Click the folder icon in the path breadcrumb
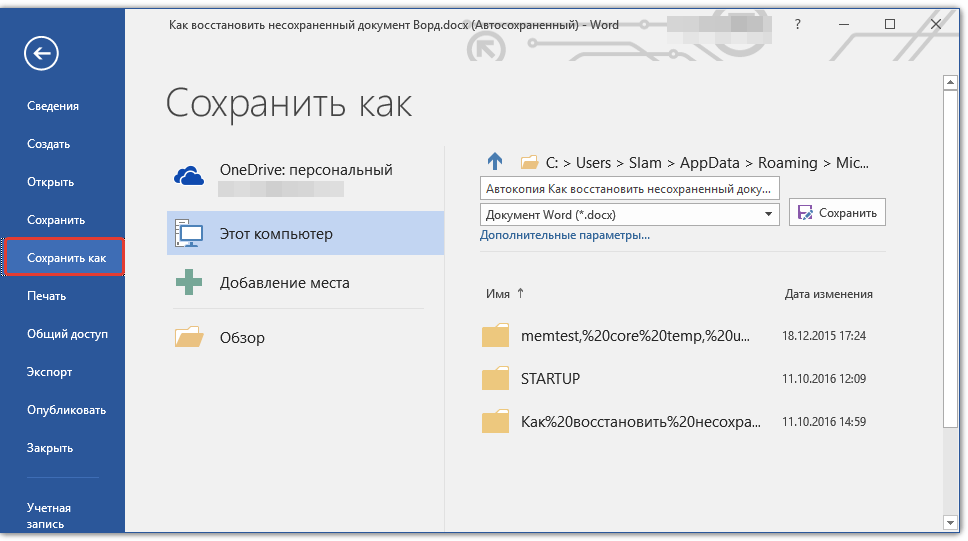968x541 pixels. click(x=529, y=162)
